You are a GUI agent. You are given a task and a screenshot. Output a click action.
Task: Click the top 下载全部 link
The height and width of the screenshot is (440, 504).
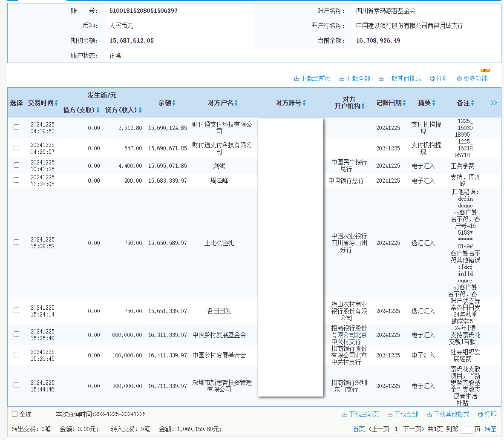point(358,79)
